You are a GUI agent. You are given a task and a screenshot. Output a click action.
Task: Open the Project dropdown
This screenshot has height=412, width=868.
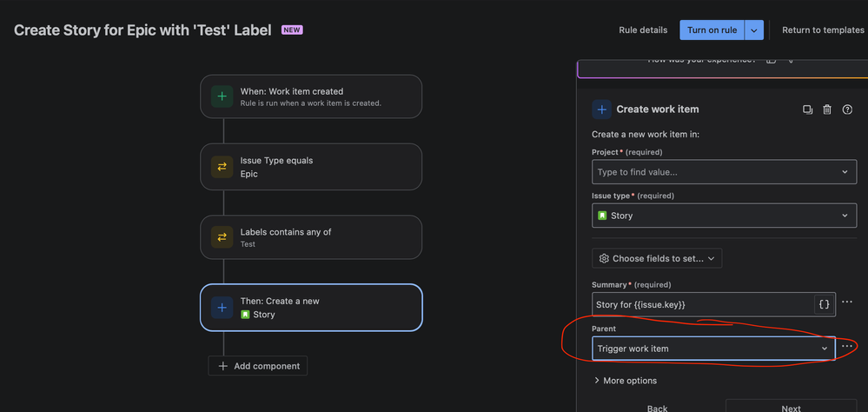point(724,172)
